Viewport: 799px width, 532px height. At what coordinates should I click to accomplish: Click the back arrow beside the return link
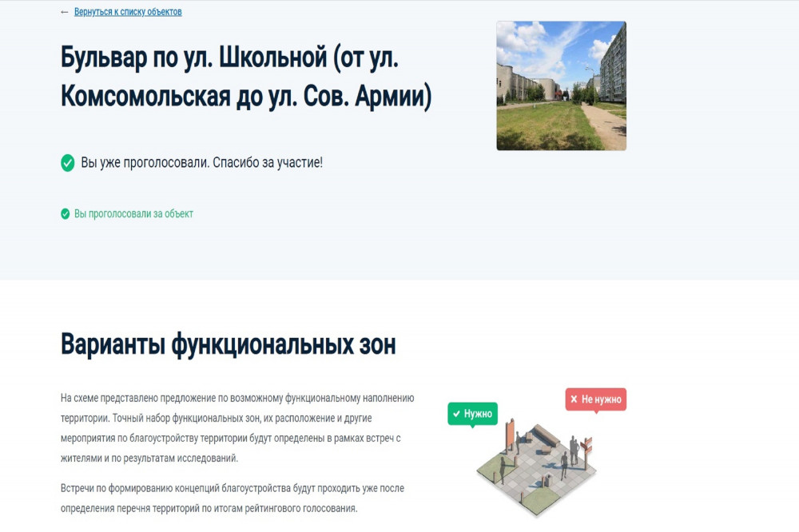tap(64, 12)
